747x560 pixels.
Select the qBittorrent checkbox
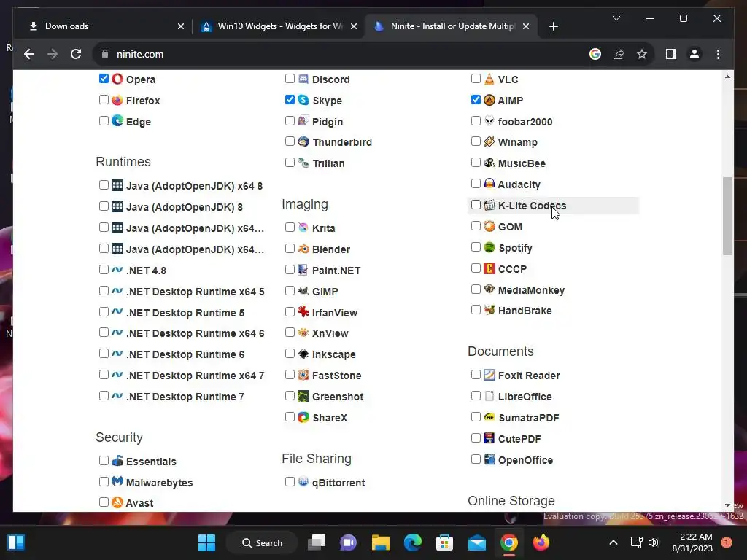coord(290,481)
